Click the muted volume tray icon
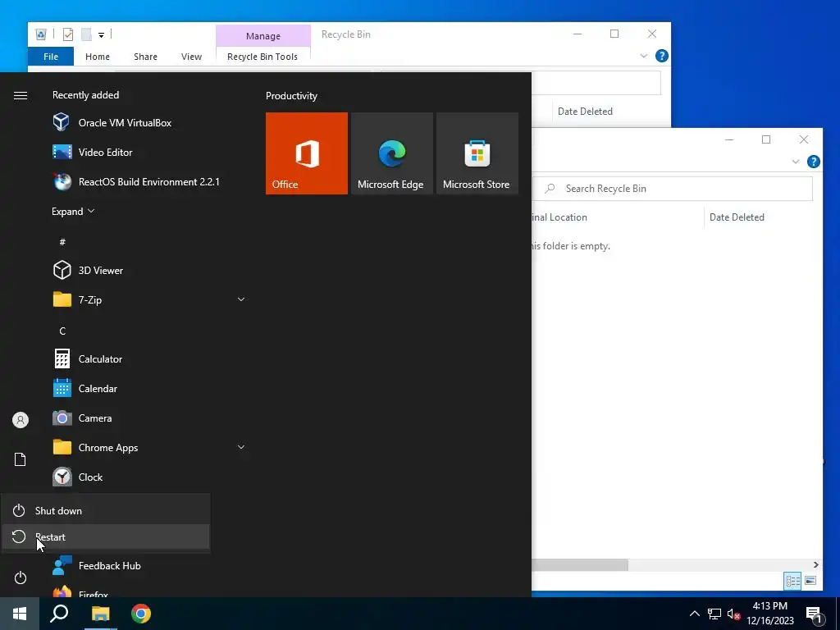840x630 pixels. tap(734, 614)
